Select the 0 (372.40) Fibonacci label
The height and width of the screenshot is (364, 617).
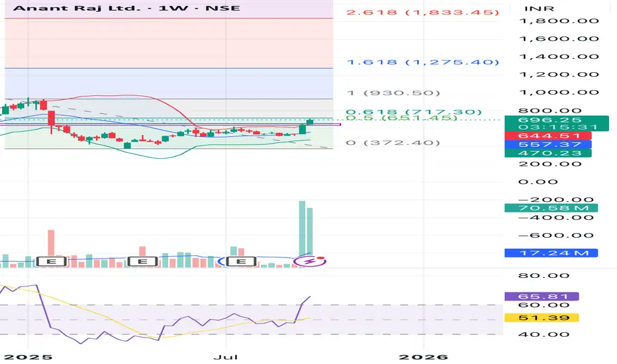[393, 142]
